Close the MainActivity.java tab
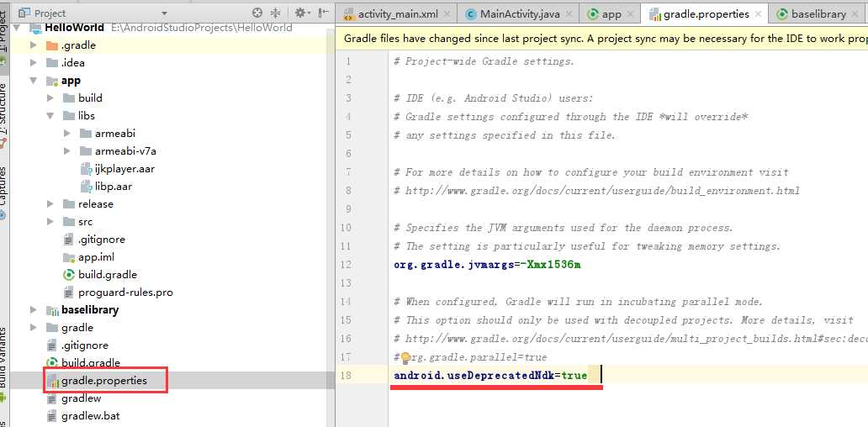The width and height of the screenshot is (868, 427). point(569,14)
